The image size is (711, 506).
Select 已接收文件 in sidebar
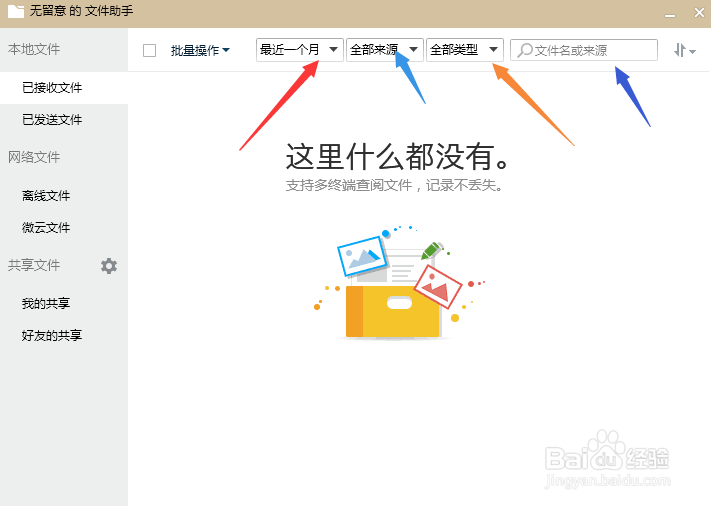click(x=64, y=88)
